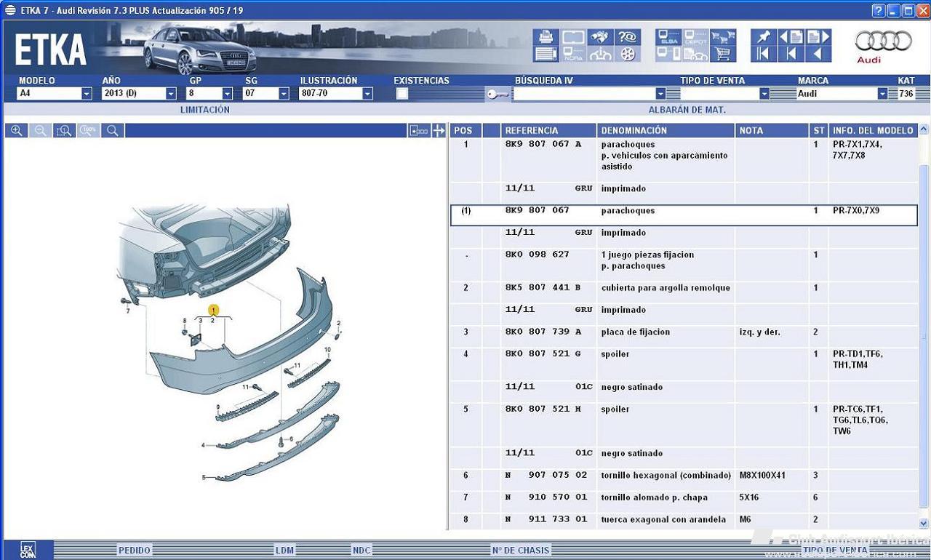Viewport: 931px width, 560px height.
Task: Click the parts list scrollbar up arrow
Action: 924,130
